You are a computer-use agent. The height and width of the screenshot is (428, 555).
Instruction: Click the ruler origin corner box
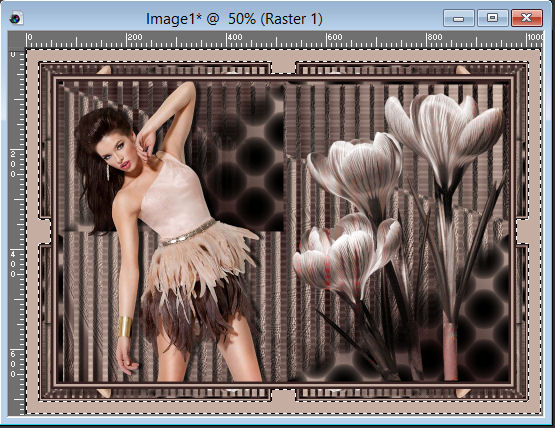[x=17, y=41]
